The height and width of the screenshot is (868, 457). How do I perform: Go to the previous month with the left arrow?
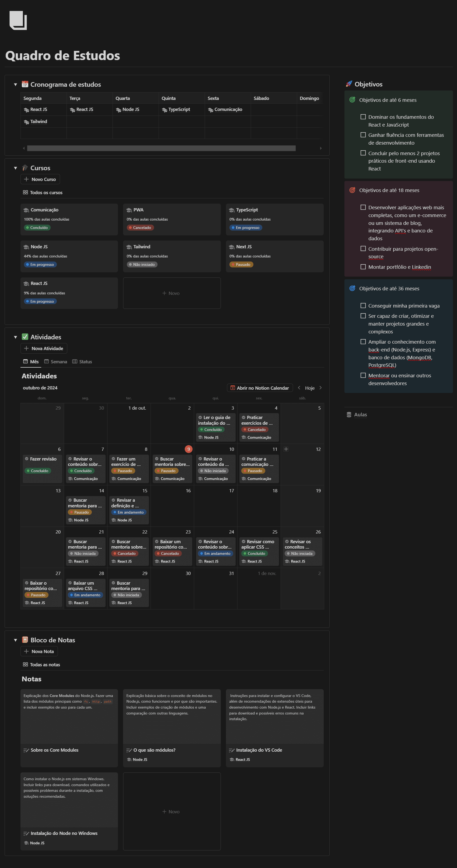point(299,388)
